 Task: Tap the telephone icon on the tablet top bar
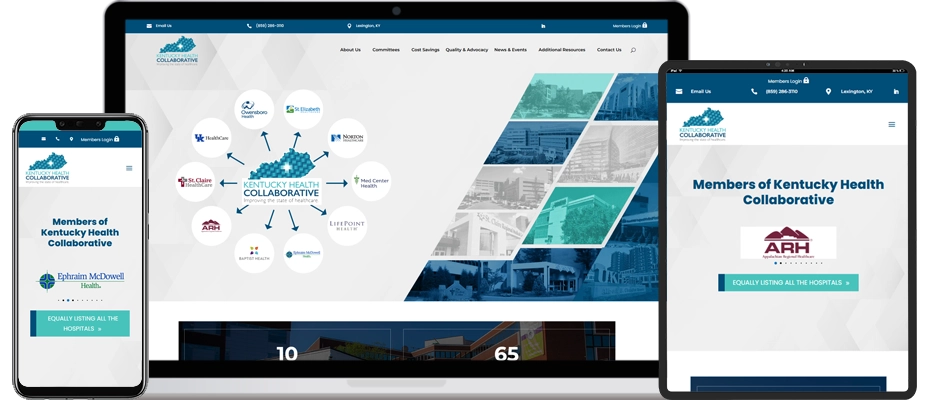pyautogui.click(x=754, y=91)
